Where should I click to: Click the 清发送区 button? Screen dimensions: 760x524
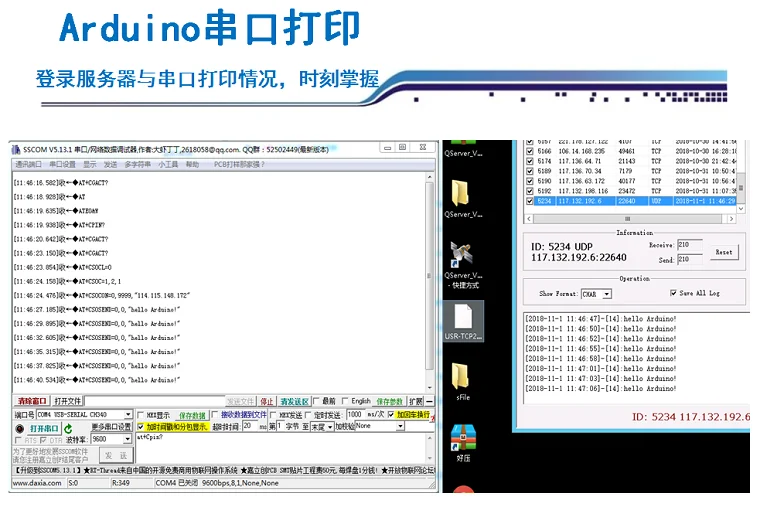click(294, 401)
